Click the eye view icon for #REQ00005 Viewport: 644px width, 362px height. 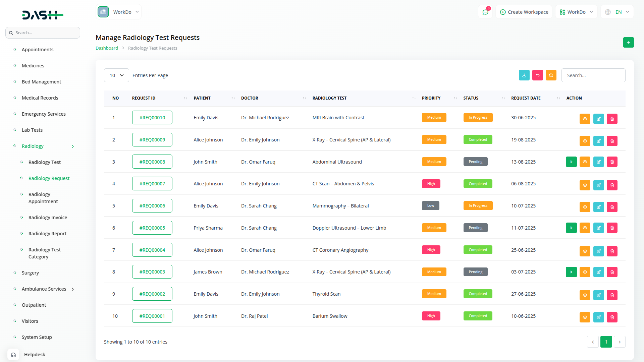585,228
